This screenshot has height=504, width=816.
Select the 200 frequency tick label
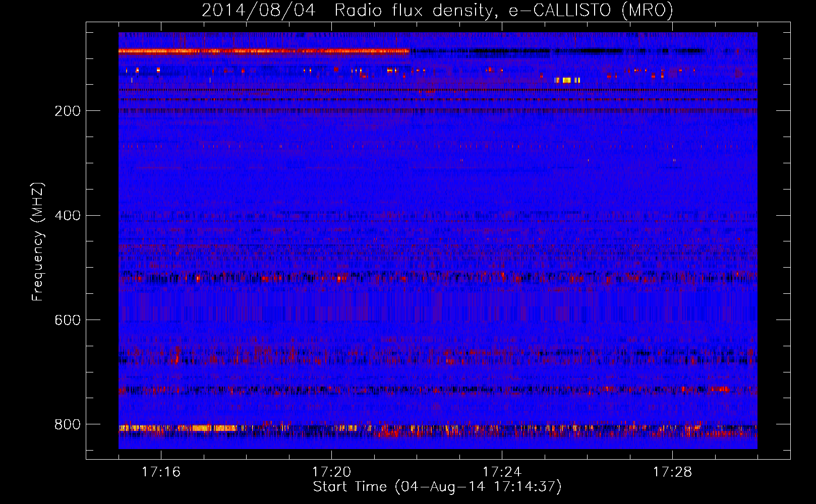(x=68, y=111)
